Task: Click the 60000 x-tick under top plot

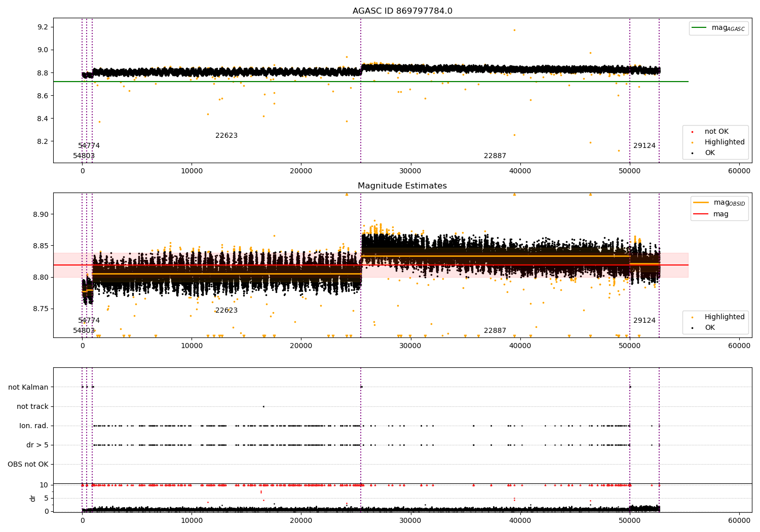Action: point(739,171)
